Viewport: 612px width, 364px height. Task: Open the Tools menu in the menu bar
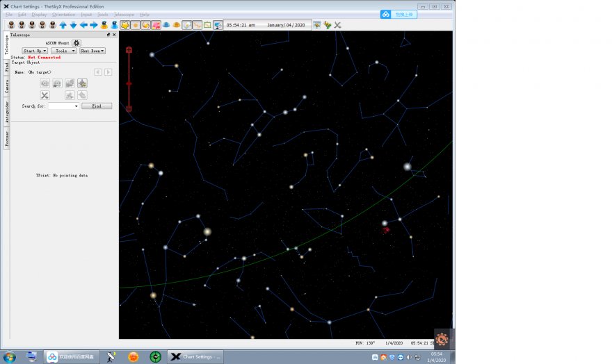click(103, 15)
